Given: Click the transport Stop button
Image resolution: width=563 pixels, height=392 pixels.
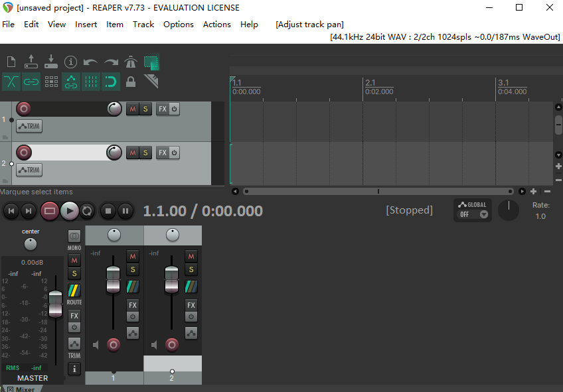Looking at the screenshot, I should tap(108, 211).
